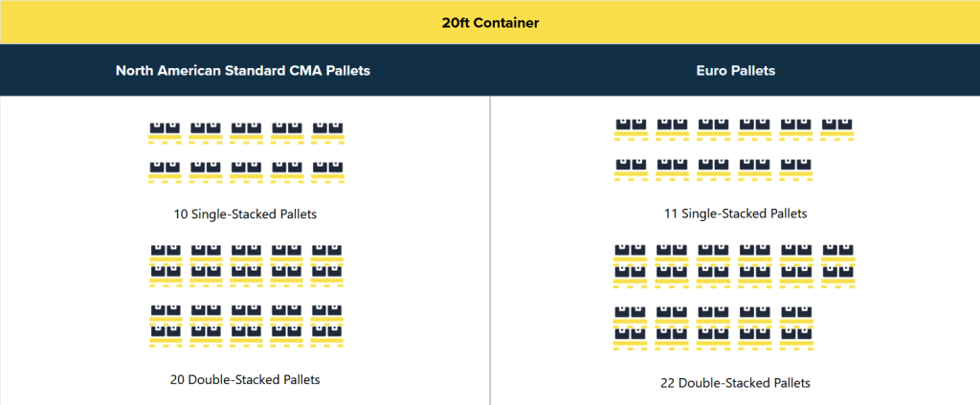
Task: Click first pallet icon in North American single-stacked top row
Action: point(165,132)
